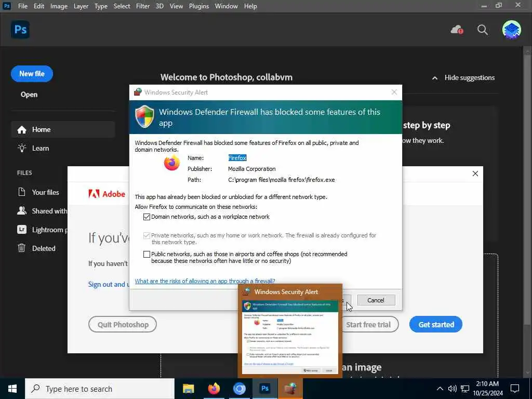The image size is (532, 399).
Task: Click Quit Photoshop button
Action: point(123,324)
